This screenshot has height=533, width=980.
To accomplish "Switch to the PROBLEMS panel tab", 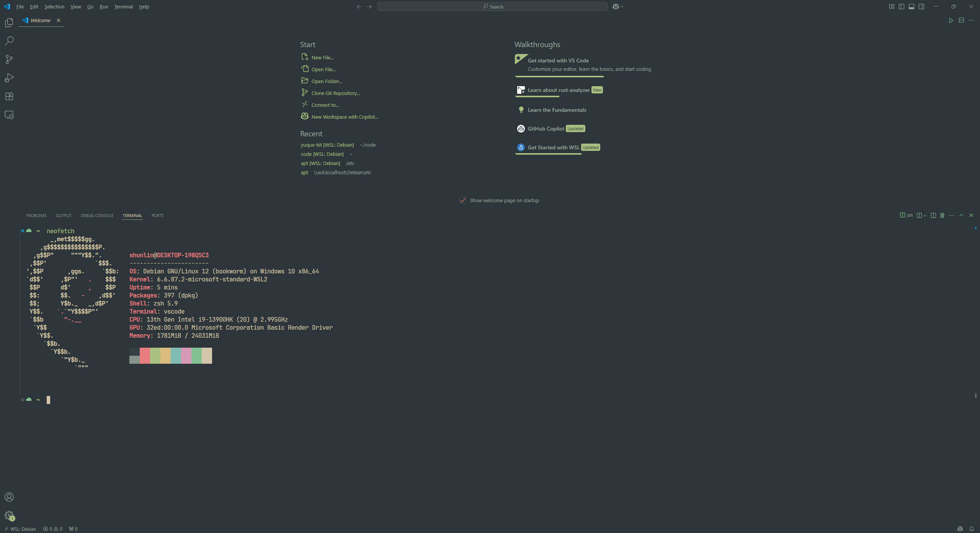I will tap(36, 216).
